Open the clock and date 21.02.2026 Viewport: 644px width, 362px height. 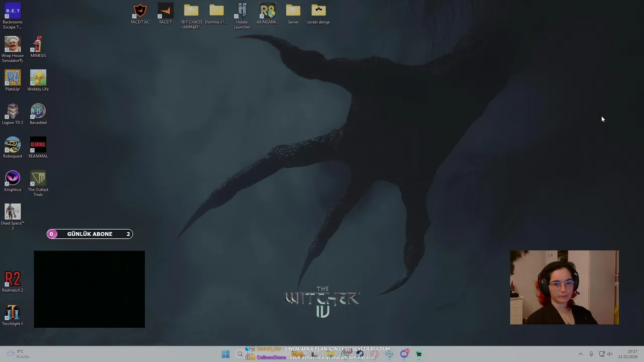pyautogui.click(x=628, y=354)
